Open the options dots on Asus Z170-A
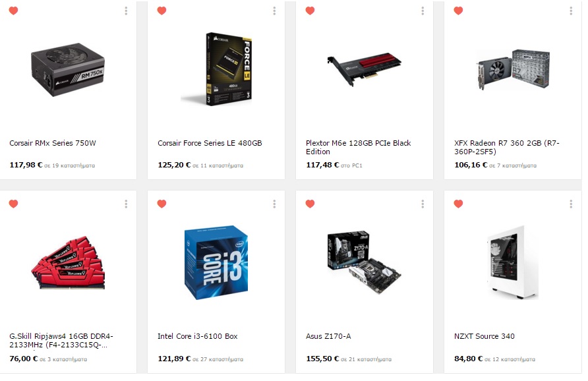 423,204
